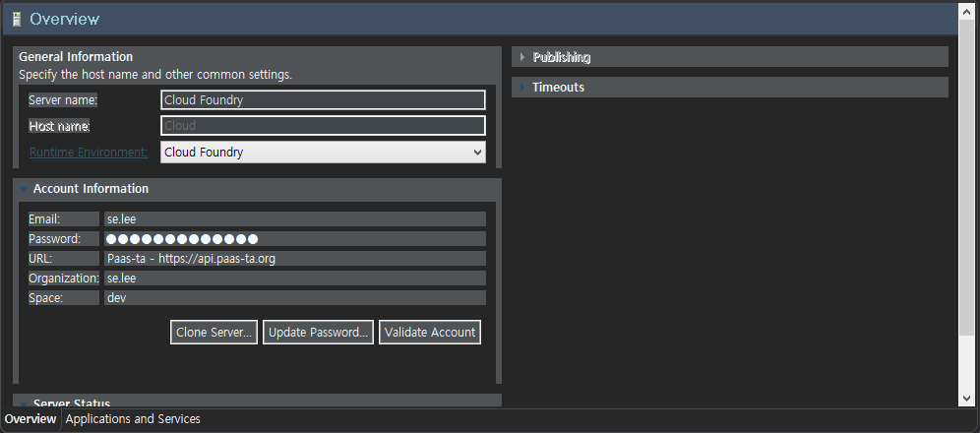The height and width of the screenshot is (433, 980).
Task: Collapse the Server Status section
Action: [x=24, y=404]
